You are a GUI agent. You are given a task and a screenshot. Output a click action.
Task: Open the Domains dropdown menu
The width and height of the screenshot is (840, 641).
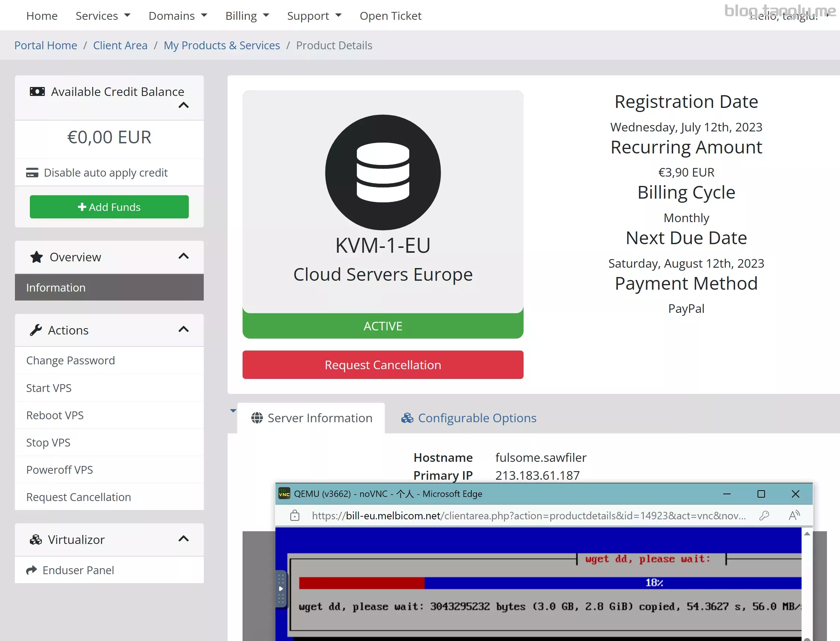click(x=178, y=16)
